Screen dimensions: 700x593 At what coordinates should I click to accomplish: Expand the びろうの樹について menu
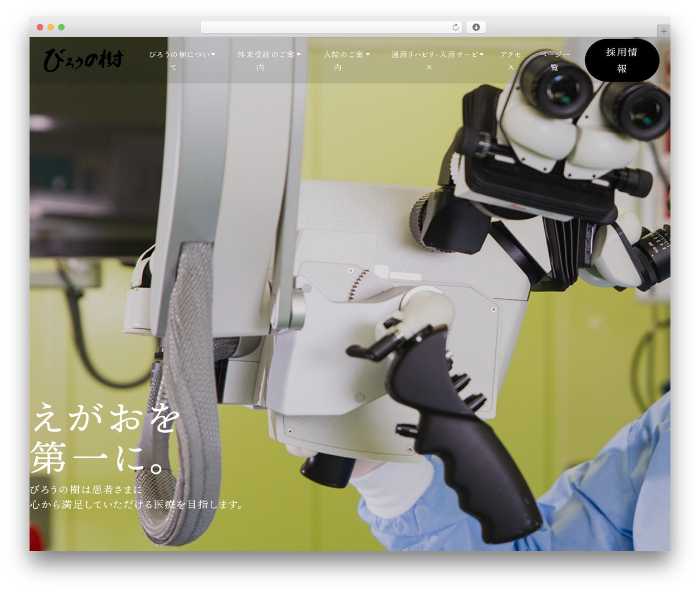(182, 60)
